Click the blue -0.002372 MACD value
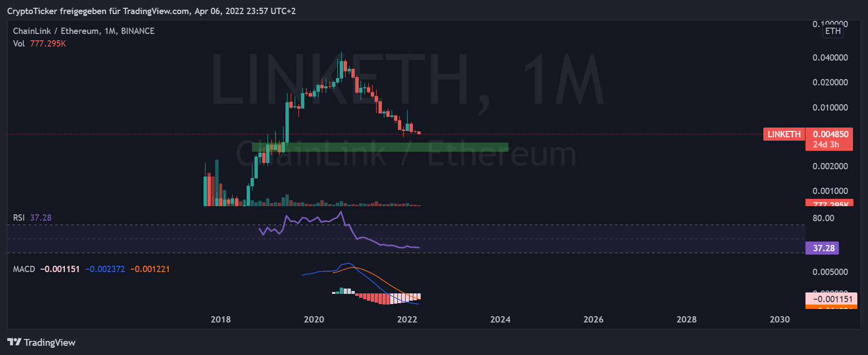Screen dimensions: 868x355 pos(105,269)
